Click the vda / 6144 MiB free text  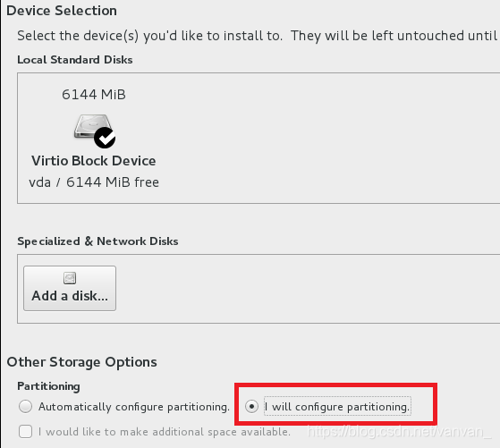(x=94, y=182)
